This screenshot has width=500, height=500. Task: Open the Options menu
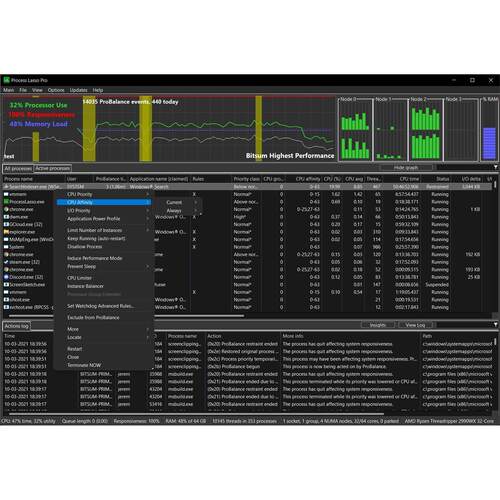pos(56,90)
